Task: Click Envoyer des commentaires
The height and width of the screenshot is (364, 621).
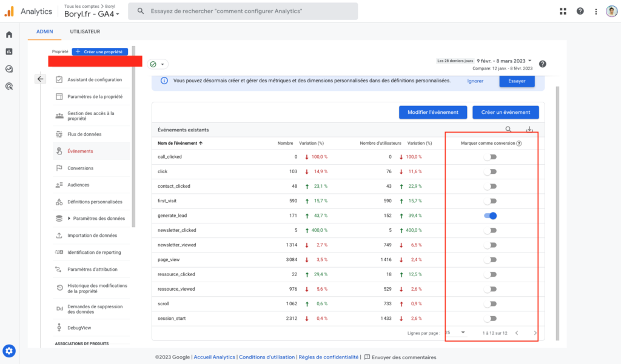Action: (x=400, y=357)
